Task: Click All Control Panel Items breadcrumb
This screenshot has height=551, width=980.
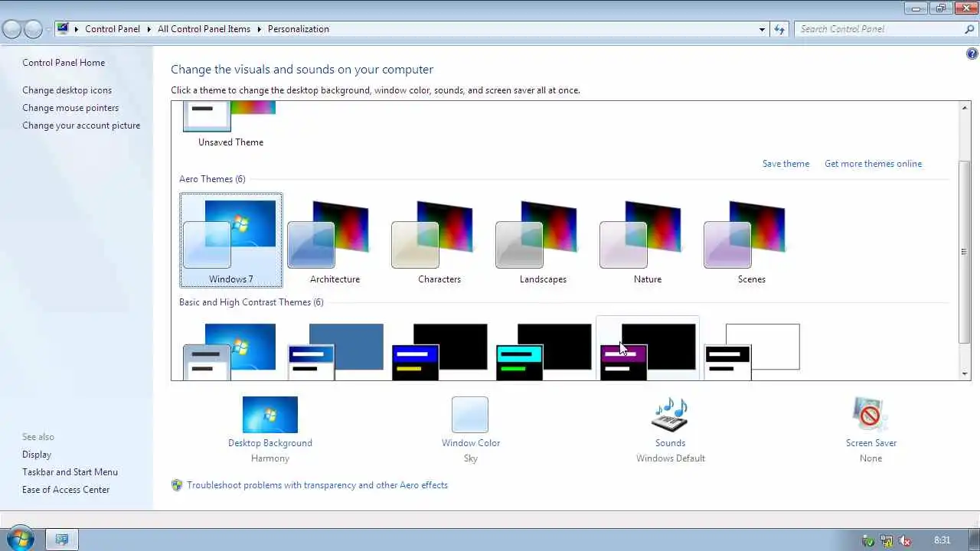Action: pyautogui.click(x=204, y=29)
